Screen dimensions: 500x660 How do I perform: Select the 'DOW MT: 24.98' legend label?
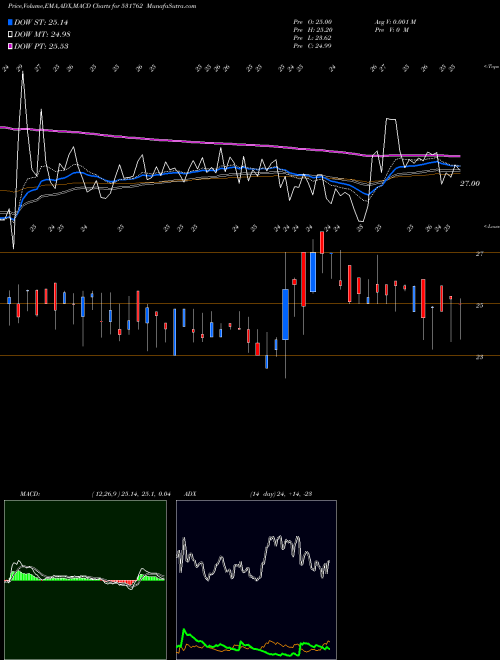point(42,35)
